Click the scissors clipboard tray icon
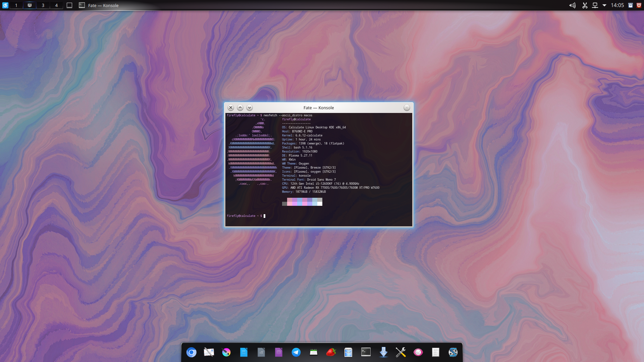644x362 pixels. click(585, 5)
